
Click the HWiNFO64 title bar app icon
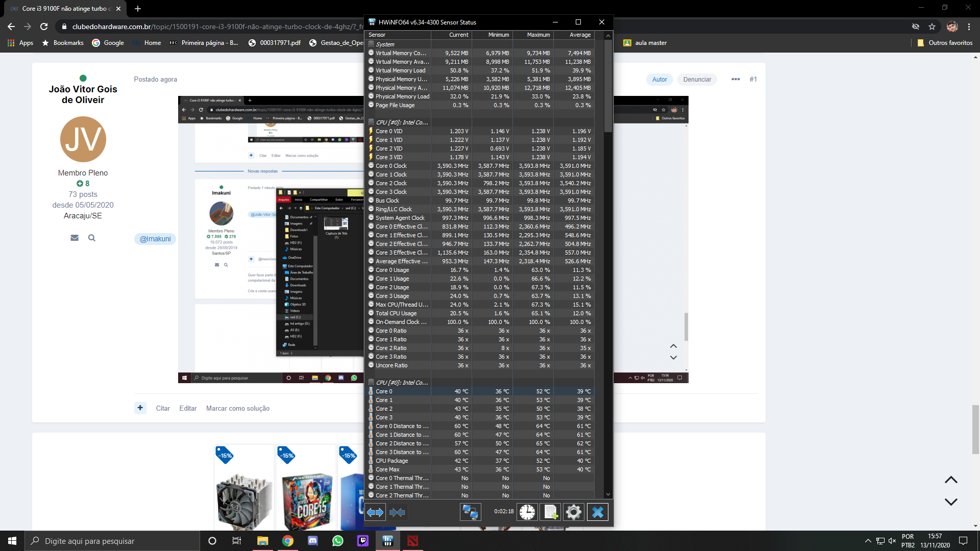(372, 22)
